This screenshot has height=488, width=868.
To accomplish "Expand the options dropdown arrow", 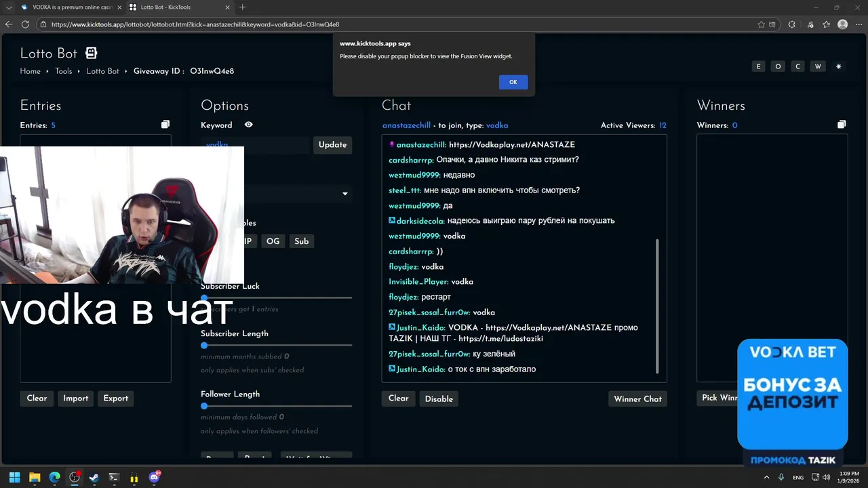I will [344, 194].
